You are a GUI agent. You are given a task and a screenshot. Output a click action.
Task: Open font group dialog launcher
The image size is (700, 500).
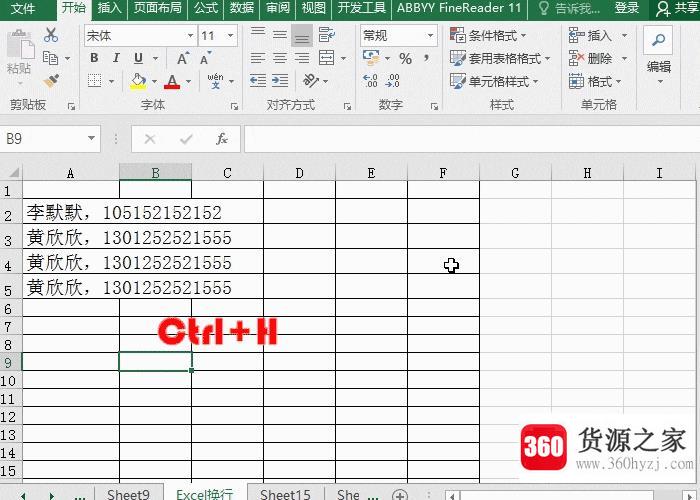[x=234, y=106]
